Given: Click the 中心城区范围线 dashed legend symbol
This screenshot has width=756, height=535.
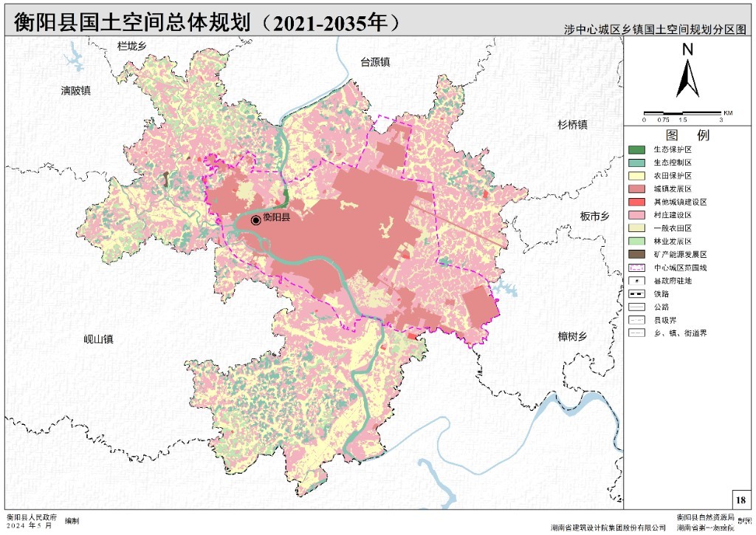Looking at the screenshot, I should (636, 267).
